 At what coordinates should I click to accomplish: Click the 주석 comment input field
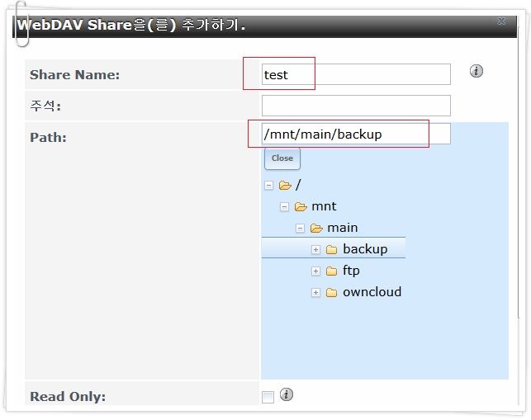click(x=356, y=106)
